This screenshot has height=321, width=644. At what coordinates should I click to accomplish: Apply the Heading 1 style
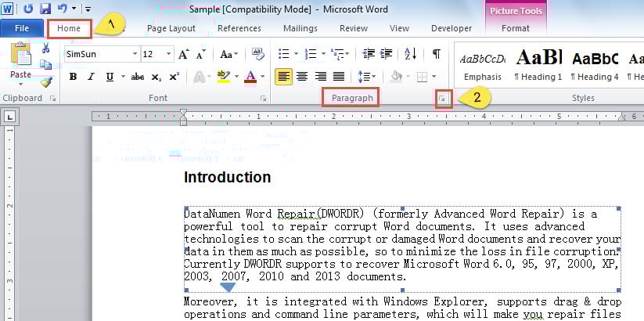coord(539,64)
